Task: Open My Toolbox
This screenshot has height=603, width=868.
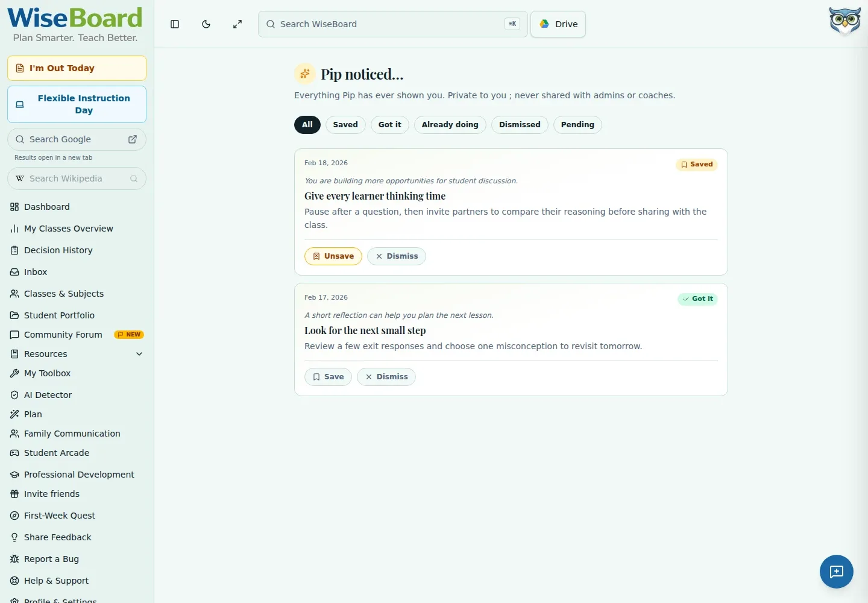Action: [77, 373]
